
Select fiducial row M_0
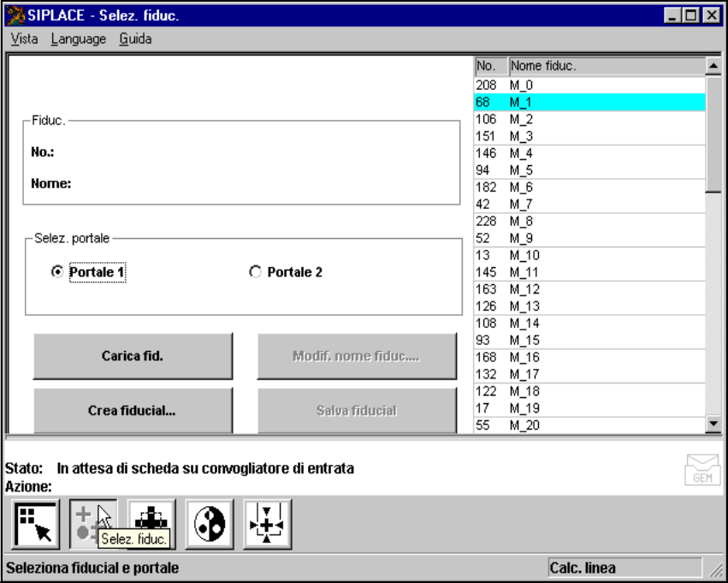tap(589, 86)
